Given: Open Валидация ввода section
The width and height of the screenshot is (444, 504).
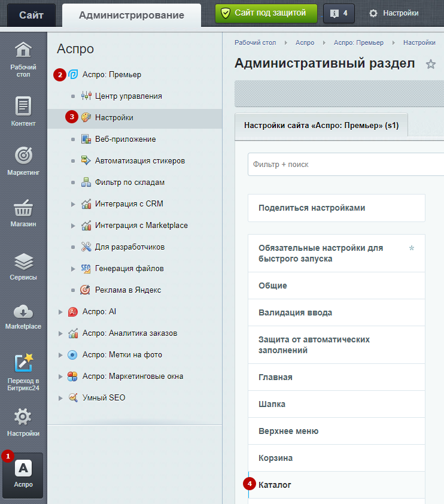Looking at the screenshot, I should click(336, 312).
